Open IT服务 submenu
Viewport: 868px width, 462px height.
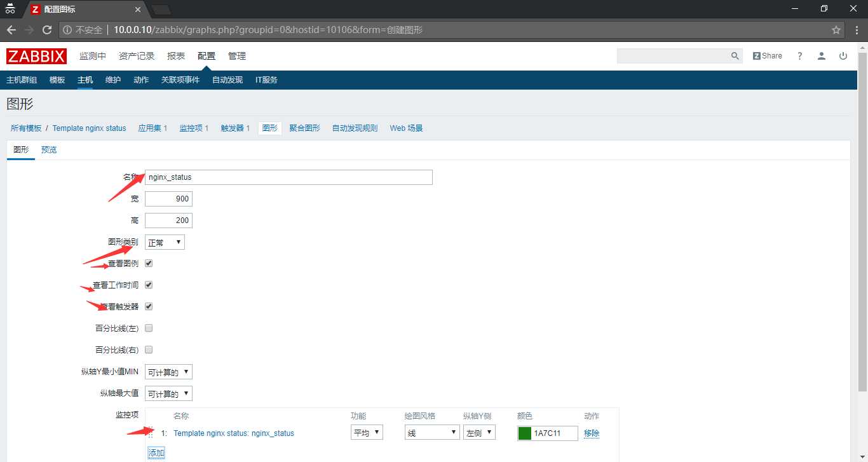[x=266, y=80]
